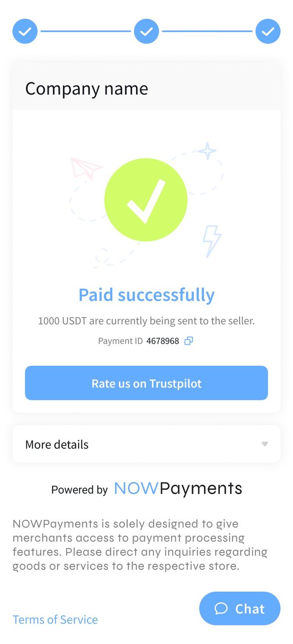Click the progress line between first two steps

coord(86,31)
